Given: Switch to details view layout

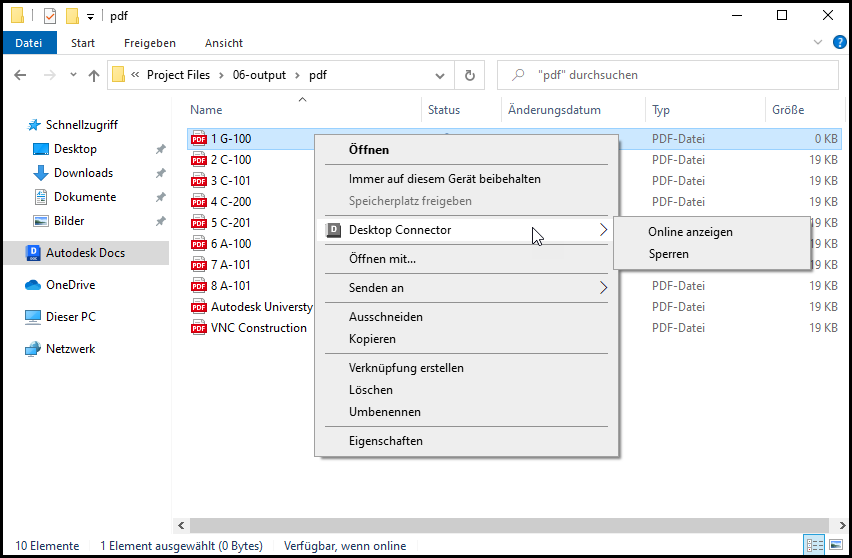Looking at the screenshot, I should tap(814, 545).
